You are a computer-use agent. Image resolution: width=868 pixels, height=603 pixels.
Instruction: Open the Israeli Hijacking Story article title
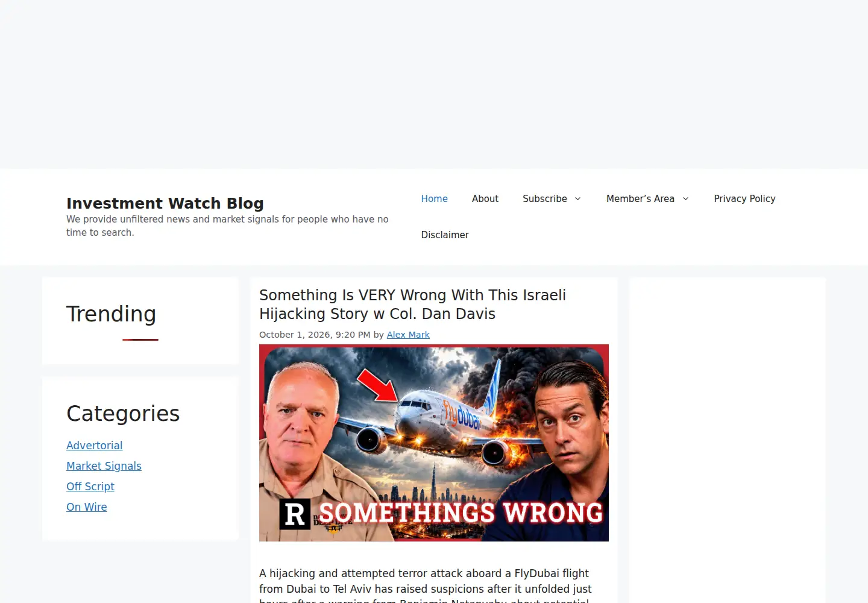(x=412, y=305)
